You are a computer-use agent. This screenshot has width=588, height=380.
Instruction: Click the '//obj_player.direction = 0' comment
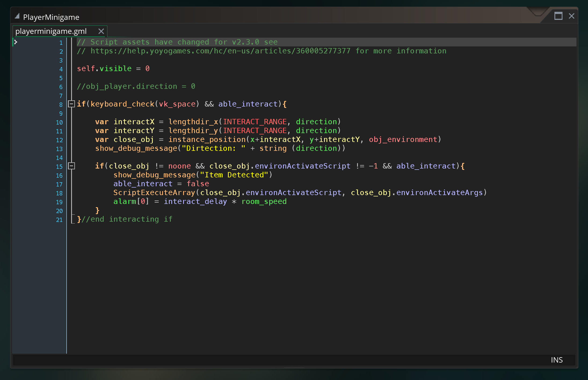click(136, 86)
